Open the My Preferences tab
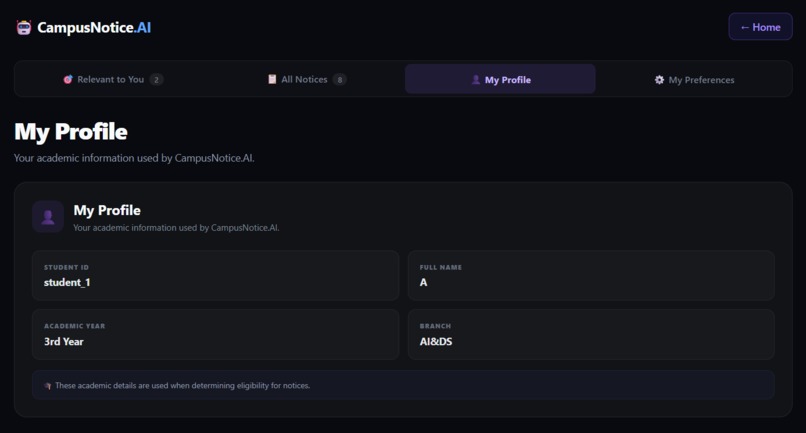The width and height of the screenshot is (806, 433). coord(694,79)
